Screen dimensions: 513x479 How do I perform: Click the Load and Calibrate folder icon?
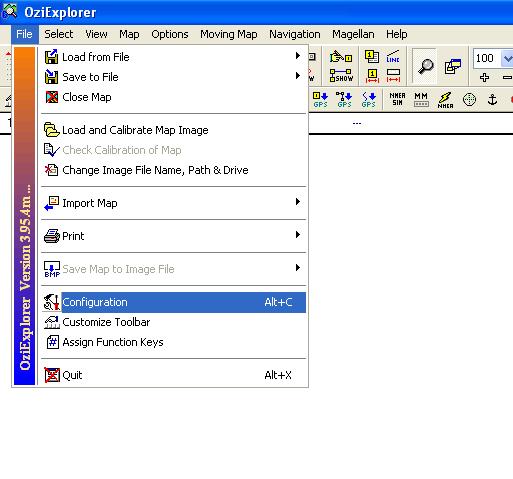52,130
